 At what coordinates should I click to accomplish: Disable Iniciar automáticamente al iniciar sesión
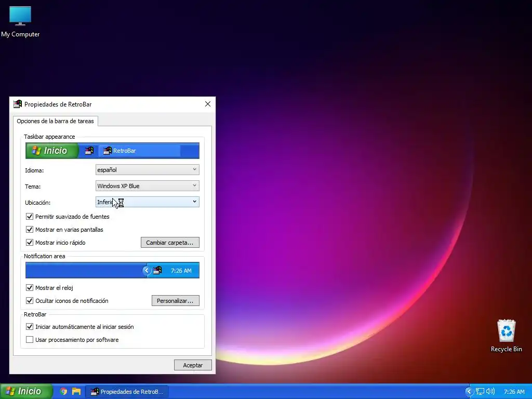30,326
